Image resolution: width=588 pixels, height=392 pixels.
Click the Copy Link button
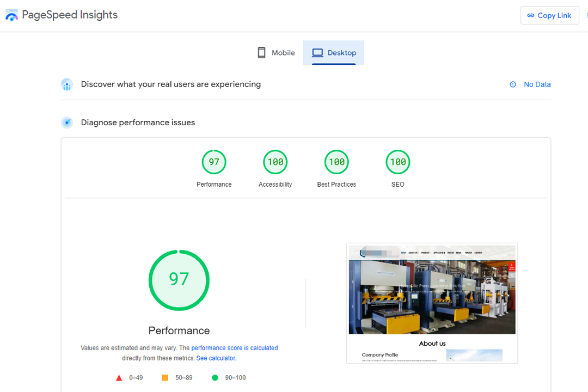tap(549, 15)
